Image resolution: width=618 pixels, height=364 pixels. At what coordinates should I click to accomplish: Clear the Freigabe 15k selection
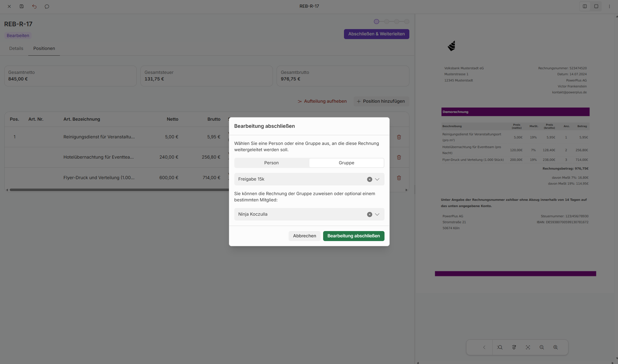[369, 179]
